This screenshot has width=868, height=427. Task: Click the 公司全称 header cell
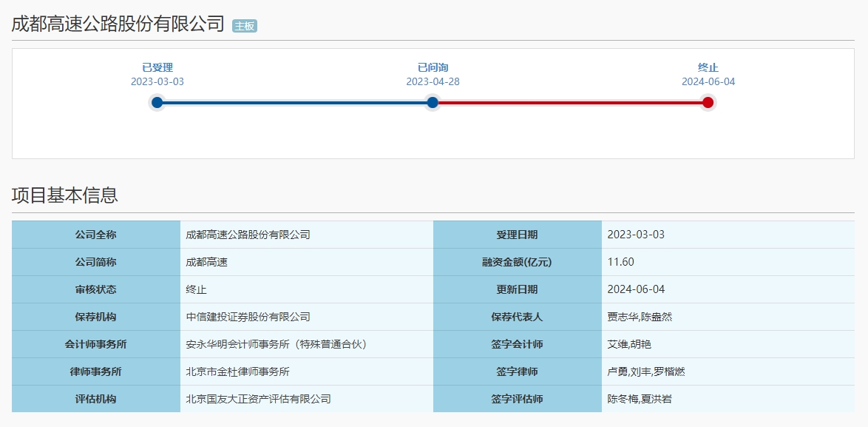click(96, 235)
